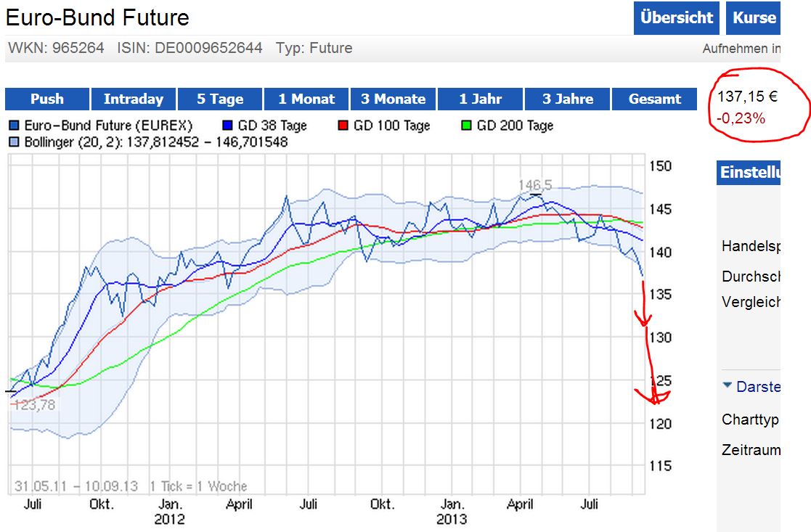Select the 3 Monate timeframe
This screenshot has width=811, height=532.
click(393, 99)
